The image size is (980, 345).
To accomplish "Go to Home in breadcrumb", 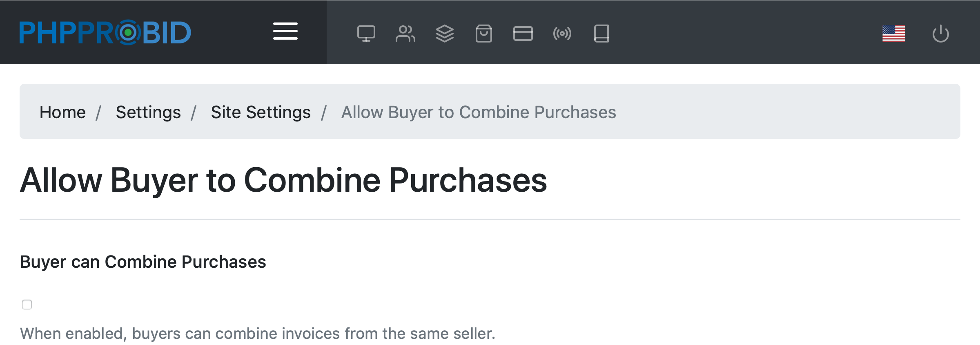I will [62, 112].
